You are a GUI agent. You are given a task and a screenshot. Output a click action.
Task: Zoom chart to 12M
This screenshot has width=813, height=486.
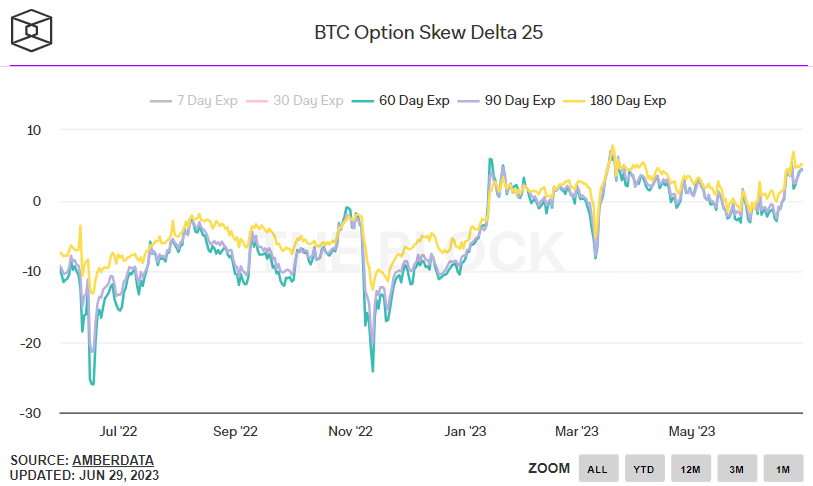click(691, 468)
